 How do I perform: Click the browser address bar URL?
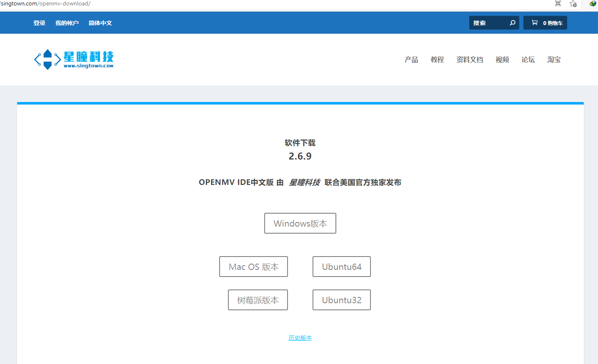pyautogui.click(x=45, y=4)
